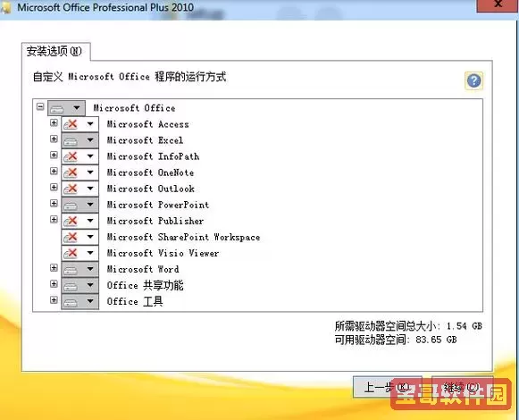Open install-state dropdown for Microsoft Office root
The height and width of the screenshot is (420, 519).
point(66,108)
